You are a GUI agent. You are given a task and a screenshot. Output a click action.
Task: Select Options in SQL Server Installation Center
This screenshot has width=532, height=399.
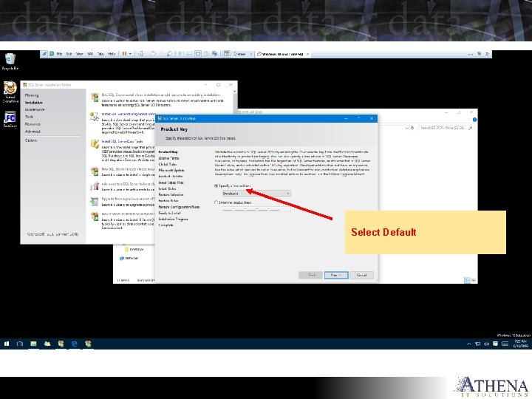31,140
